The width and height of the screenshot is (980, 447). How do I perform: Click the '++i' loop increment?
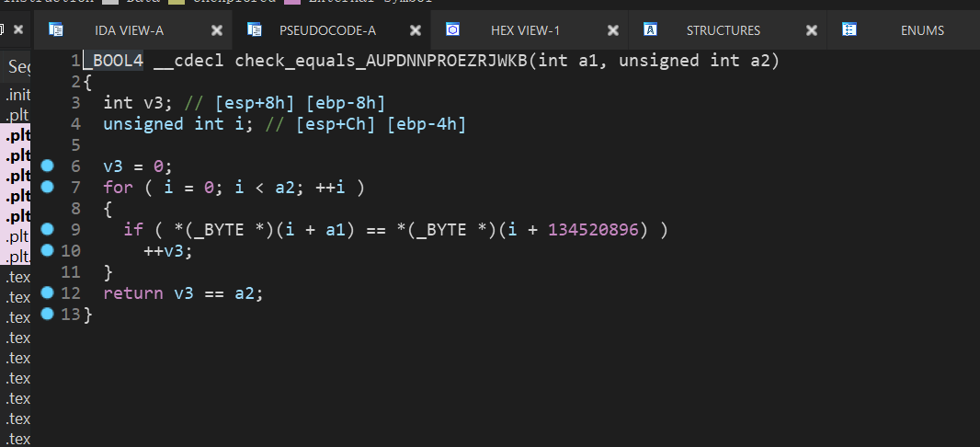point(331,188)
